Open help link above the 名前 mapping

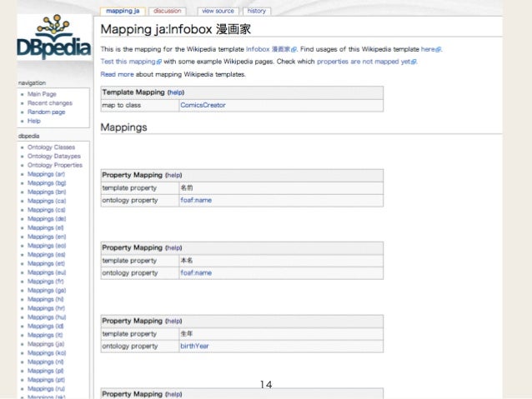173,175
